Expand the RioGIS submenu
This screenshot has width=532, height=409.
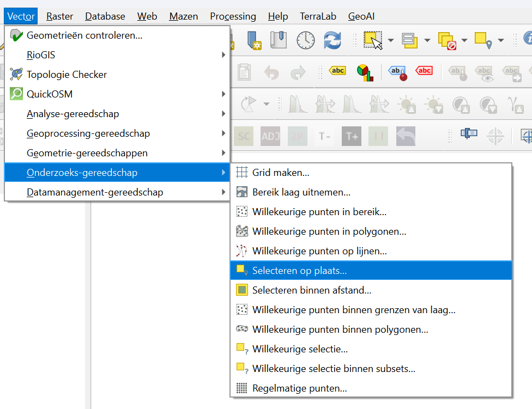point(117,55)
